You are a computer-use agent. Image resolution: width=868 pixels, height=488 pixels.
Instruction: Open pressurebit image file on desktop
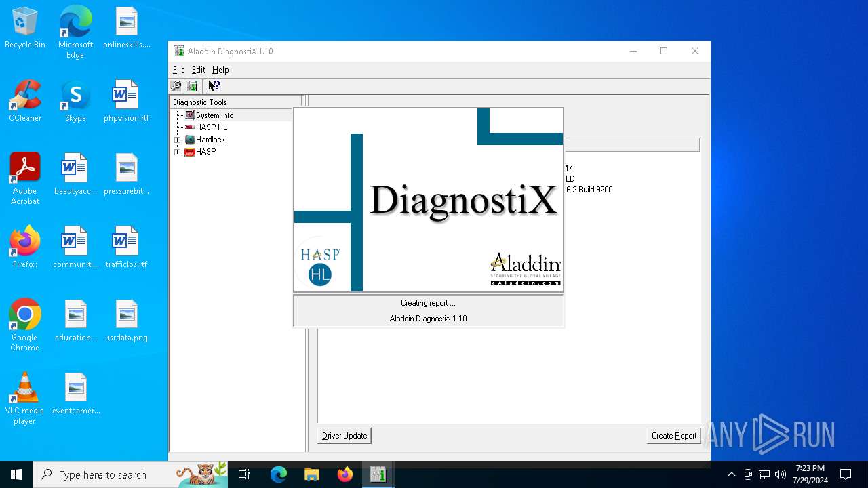coord(127,175)
